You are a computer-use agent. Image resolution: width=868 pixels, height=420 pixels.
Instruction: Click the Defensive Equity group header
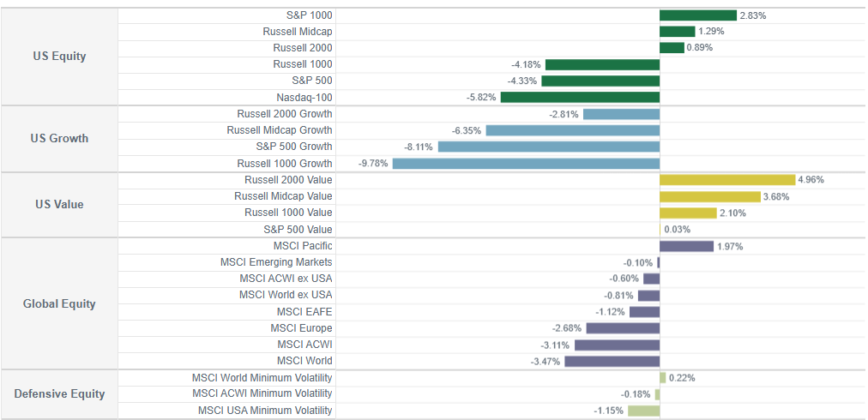pos(59,394)
